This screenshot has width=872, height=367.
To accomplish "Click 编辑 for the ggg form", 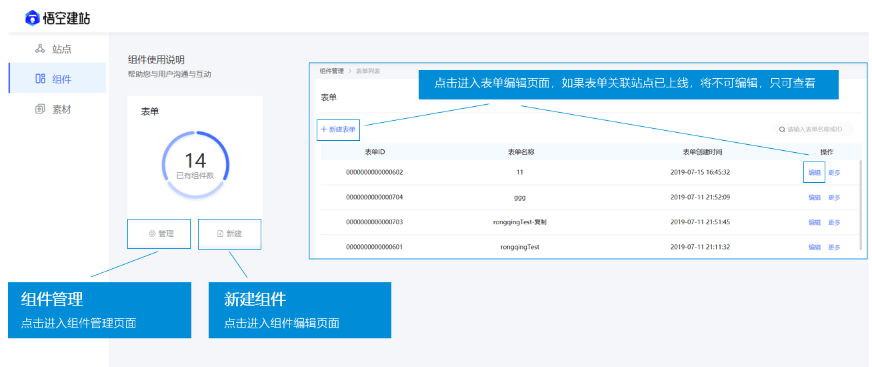I will (x=814, y=197).
